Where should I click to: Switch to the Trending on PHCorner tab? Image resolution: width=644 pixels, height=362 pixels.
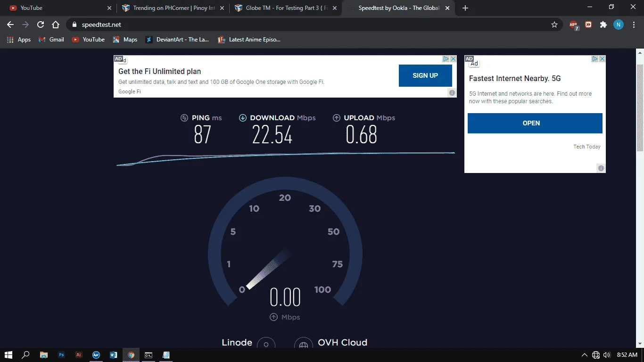point(172,8)
